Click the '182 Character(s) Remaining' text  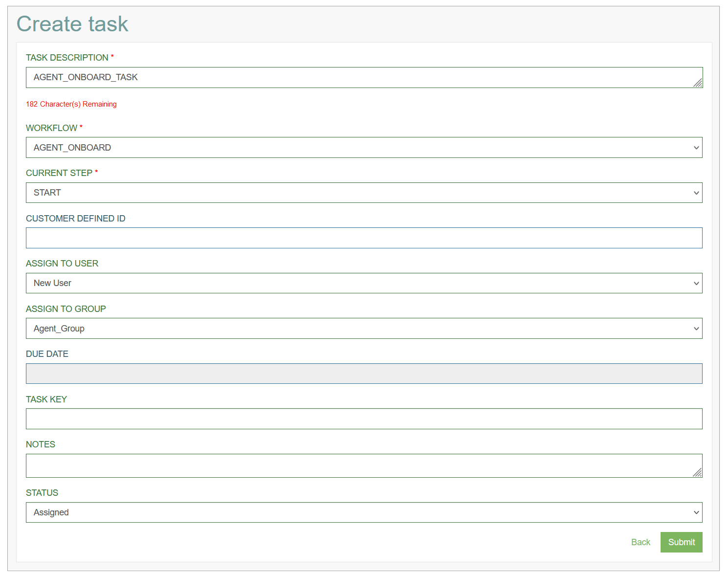click(x=71, y=104)
